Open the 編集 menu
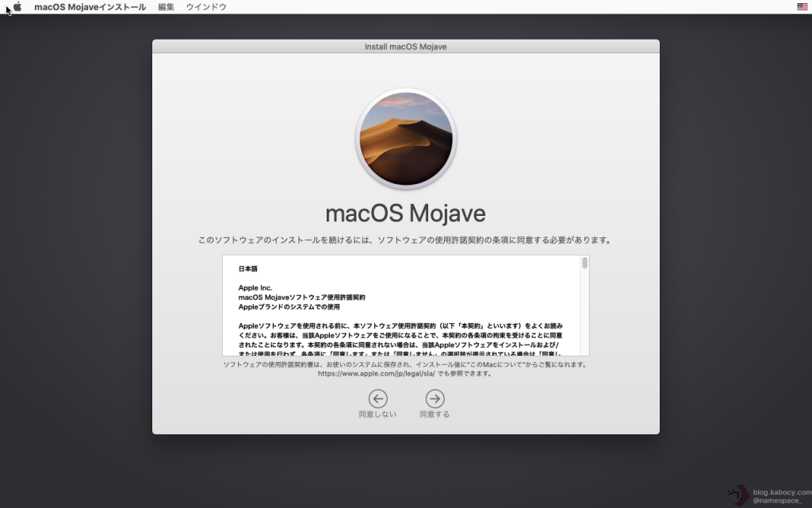The image size is (812, 508). (166, 7)
